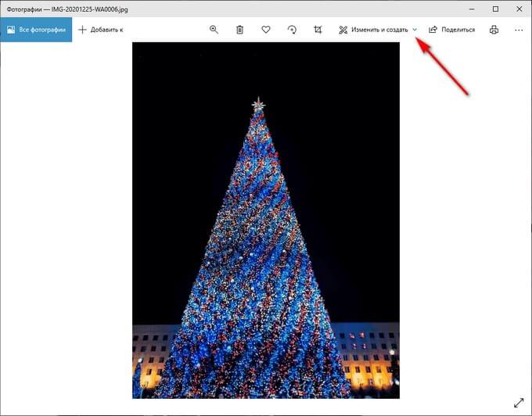Image resolution: width=532 pixels, height=416 pixels.
Task: Expand the Изменить и создать dropdown chevron
Action: click(415, 30)
